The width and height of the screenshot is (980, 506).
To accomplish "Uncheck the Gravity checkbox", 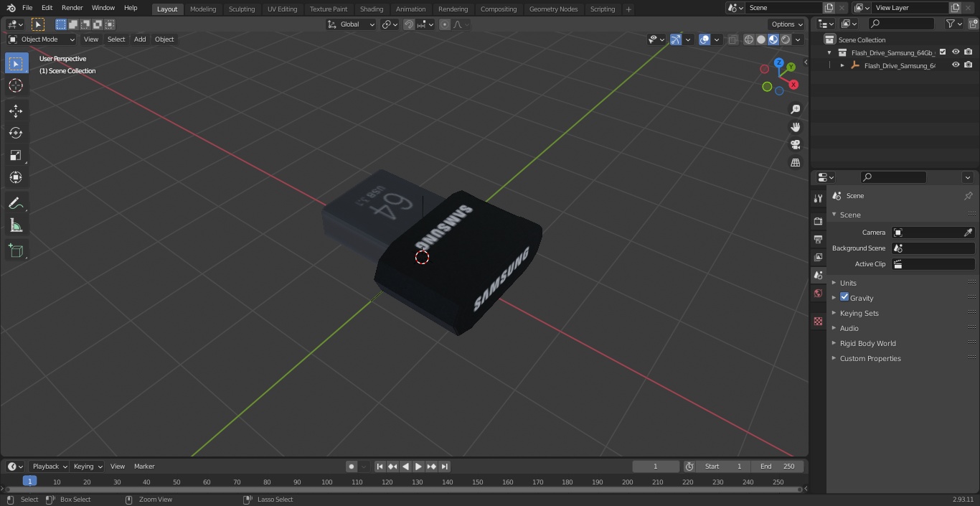I will [844, 297].
